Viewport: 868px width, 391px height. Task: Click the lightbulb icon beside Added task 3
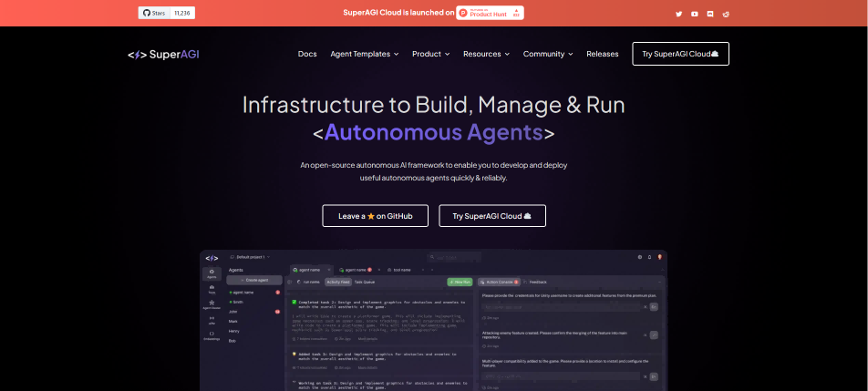(x=294, y=354)
